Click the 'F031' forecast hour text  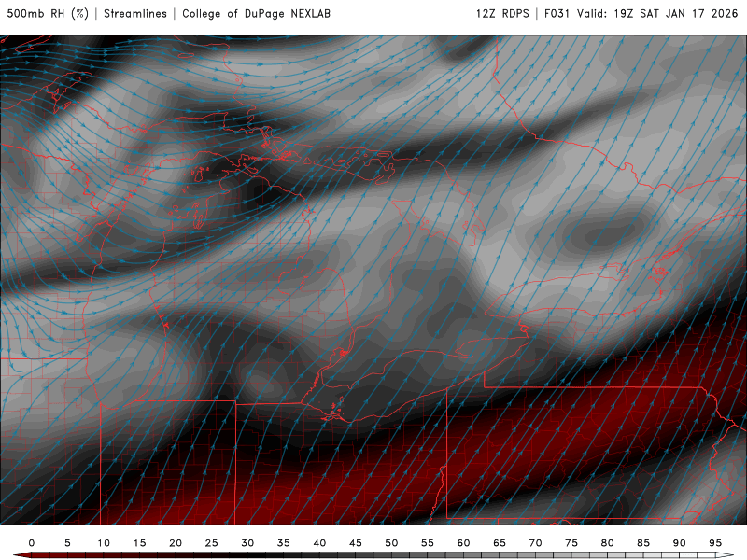[x=557, y=14]
